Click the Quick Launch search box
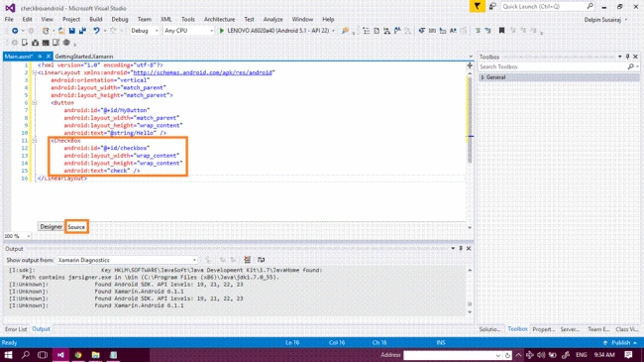The width and height of the screenshot is (644, 362). click(x=548, y=7)
